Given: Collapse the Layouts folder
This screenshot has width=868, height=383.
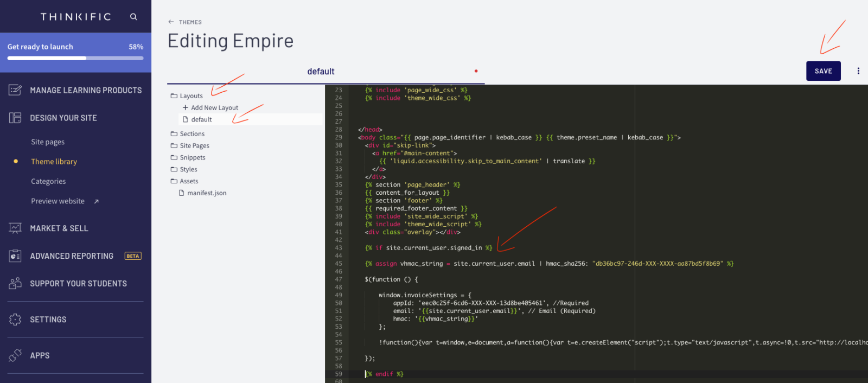Looking at the screenshot, I should 187,96.
